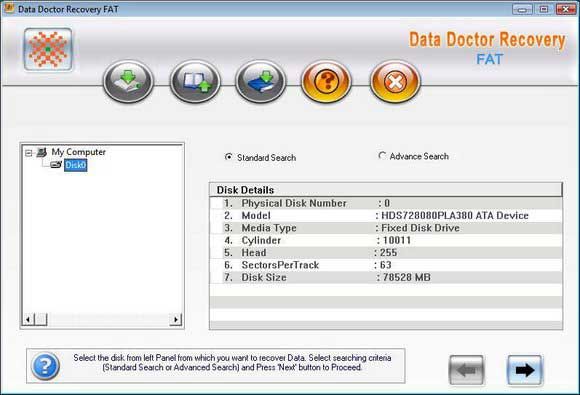
Task: Select the Standard Search radio button
Action: (229, 157)
